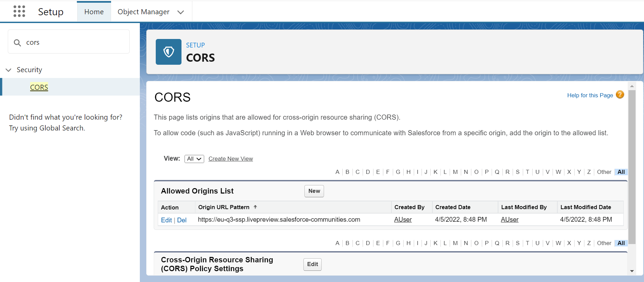Sort by Last Modified Date column header
The image size is (644, 282).
[x=586, y=207]
